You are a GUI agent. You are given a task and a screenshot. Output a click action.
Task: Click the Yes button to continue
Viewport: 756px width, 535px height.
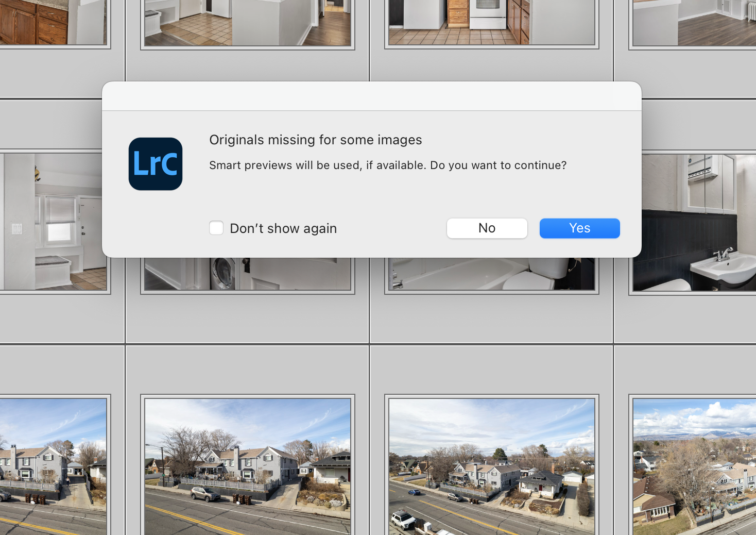point(579,228)
